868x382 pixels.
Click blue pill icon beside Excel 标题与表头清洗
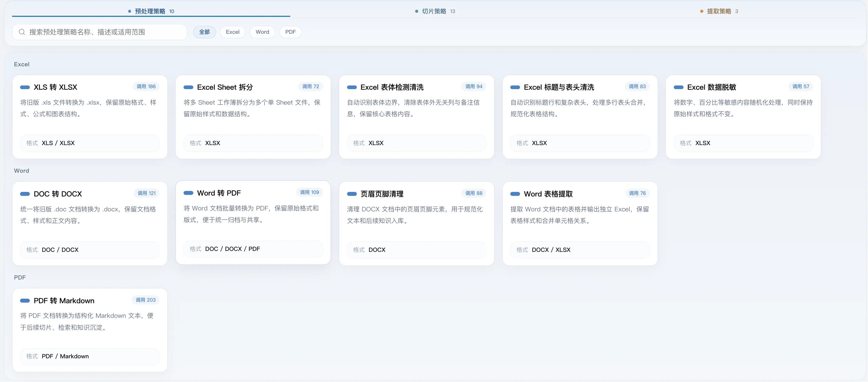click(x=515, y=87)
